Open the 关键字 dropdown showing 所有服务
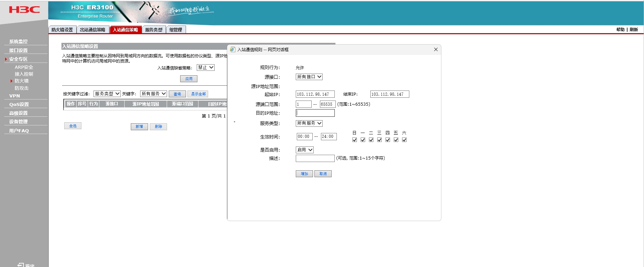This screenshot has width=644, height=267. (x=154, y=94)
